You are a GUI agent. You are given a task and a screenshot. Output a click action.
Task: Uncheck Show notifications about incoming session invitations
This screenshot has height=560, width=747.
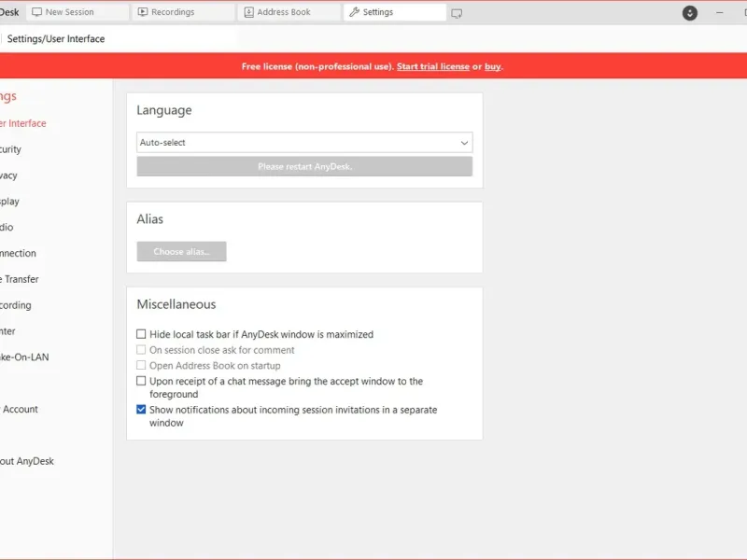[141, 410]
